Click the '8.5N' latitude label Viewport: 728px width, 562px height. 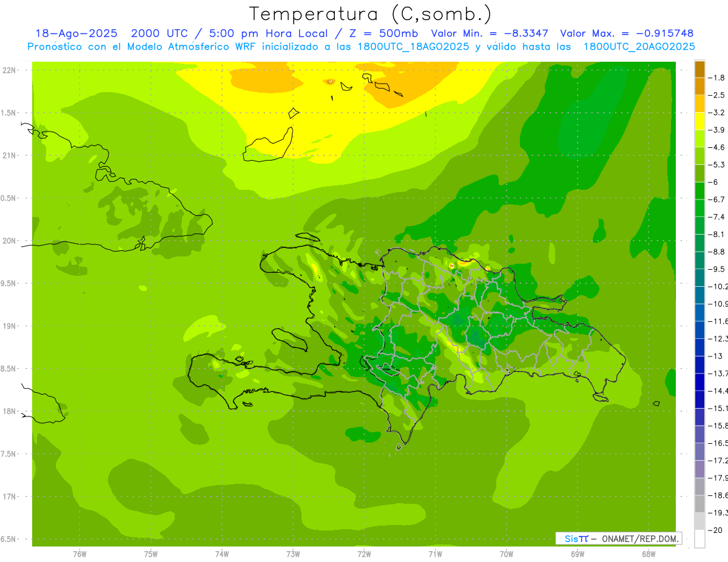(9, 369)
